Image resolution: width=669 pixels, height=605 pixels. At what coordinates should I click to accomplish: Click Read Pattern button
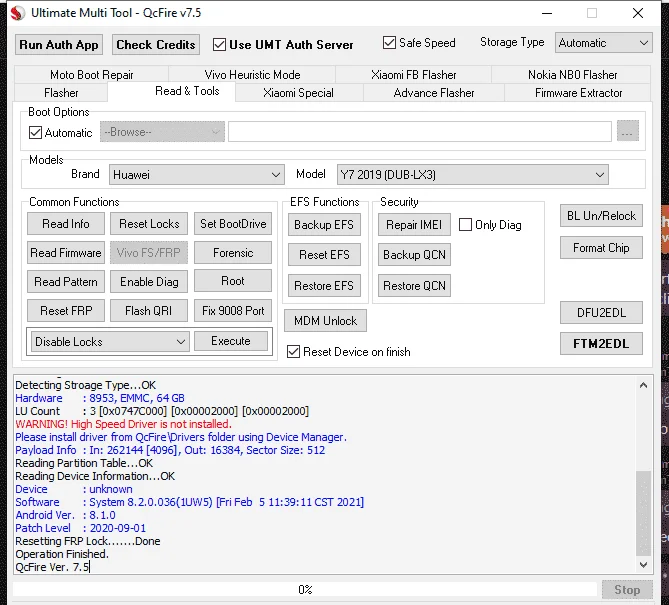66,282
